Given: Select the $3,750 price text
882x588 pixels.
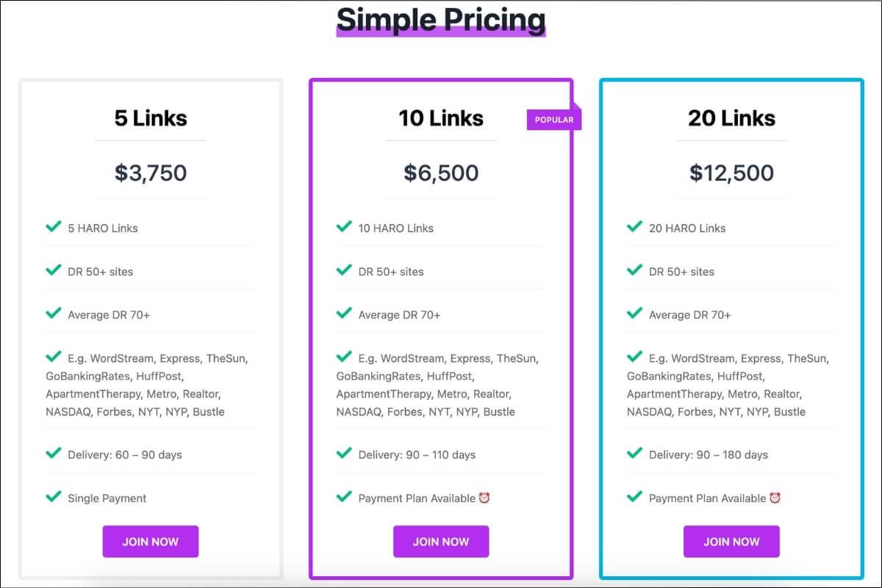Looking at the screenshot, I should pos(150,173).
